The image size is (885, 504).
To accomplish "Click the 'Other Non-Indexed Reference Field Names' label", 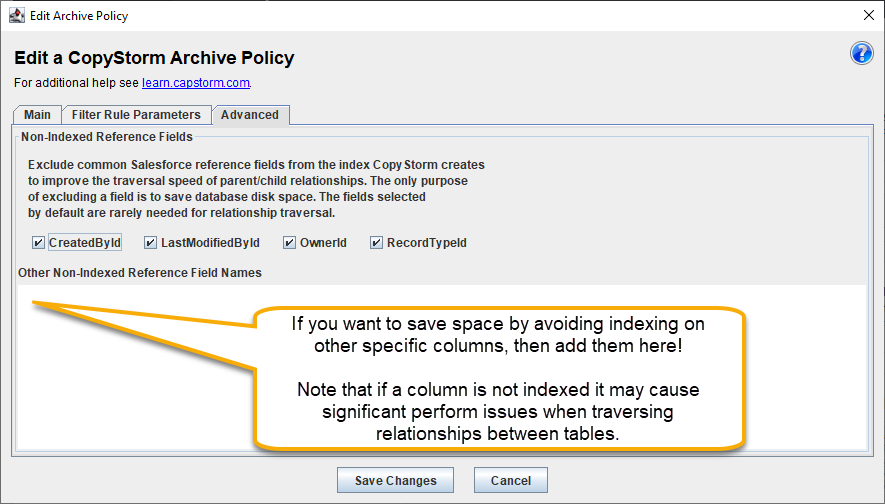I will pos(140,273).
